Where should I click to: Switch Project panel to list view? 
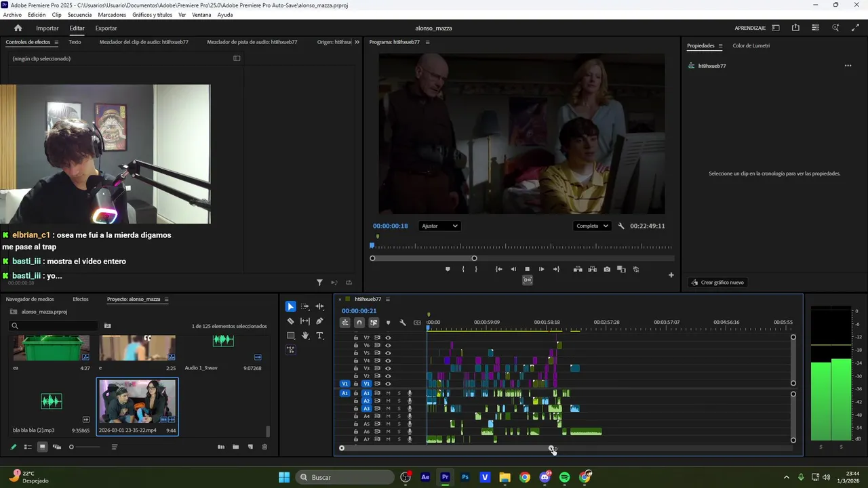[28, 447]
